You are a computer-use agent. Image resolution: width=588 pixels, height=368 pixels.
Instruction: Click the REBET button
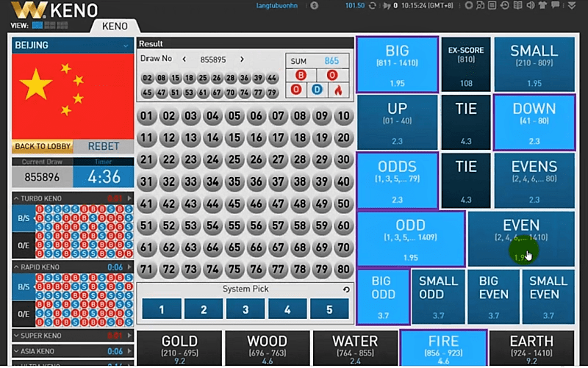(104, 146)
